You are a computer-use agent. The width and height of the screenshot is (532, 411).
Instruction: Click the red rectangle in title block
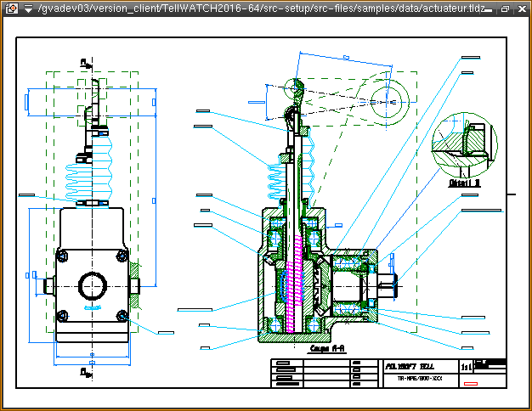coord(471,384)
